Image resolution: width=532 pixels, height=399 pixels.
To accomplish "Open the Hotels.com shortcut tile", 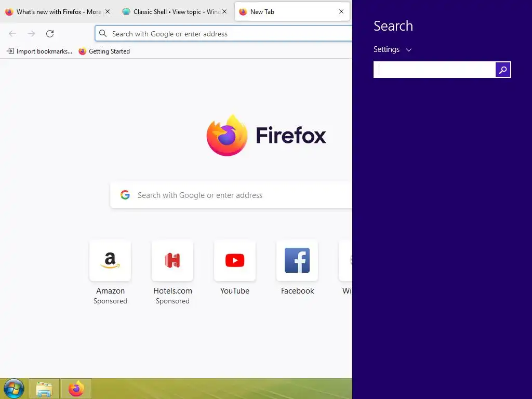I will [172, 261].
